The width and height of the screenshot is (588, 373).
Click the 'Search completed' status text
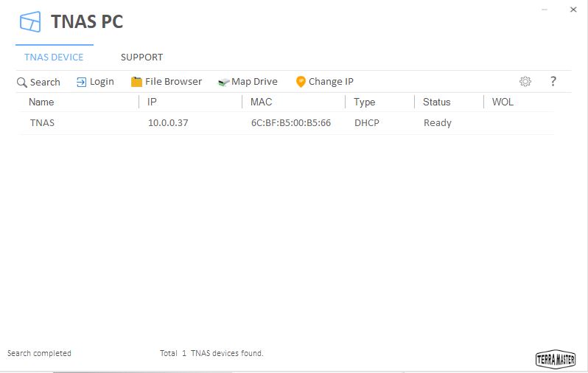tap(39, 353)
